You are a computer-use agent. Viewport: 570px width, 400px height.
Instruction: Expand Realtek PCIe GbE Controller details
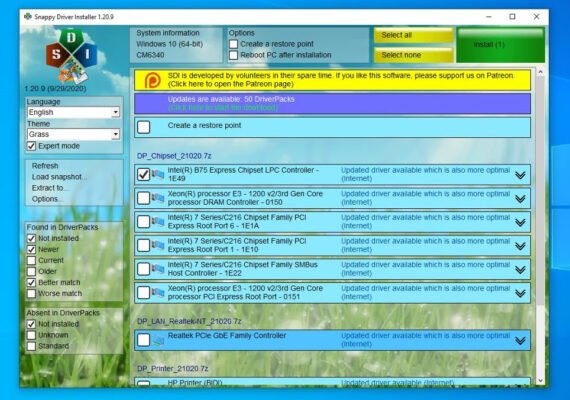(520, 341)
